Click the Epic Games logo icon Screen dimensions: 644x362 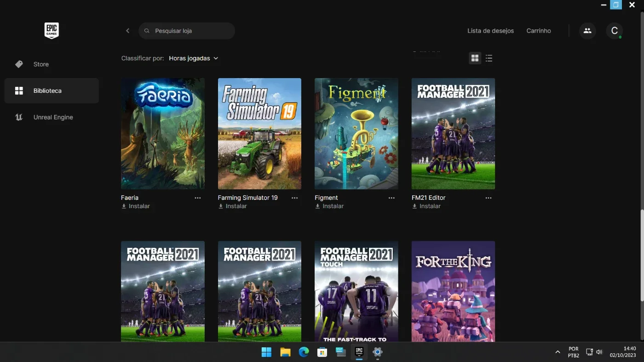point(52,31)
